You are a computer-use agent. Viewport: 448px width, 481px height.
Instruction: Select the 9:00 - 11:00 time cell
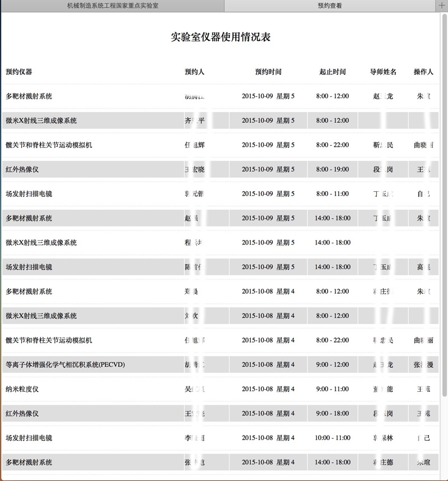[x=332, y=389]
